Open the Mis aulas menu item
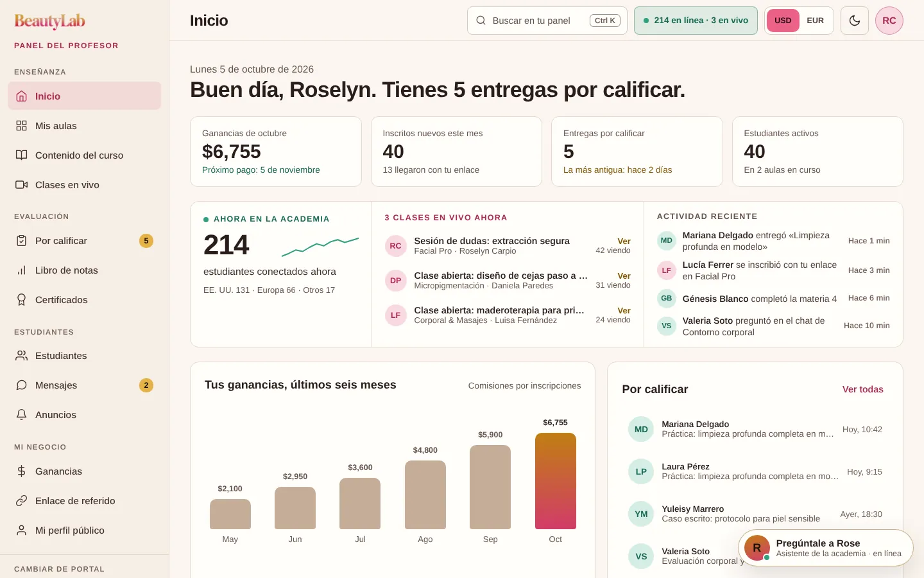This screenshot has width=924, height=578. click(x=85, y=126)
